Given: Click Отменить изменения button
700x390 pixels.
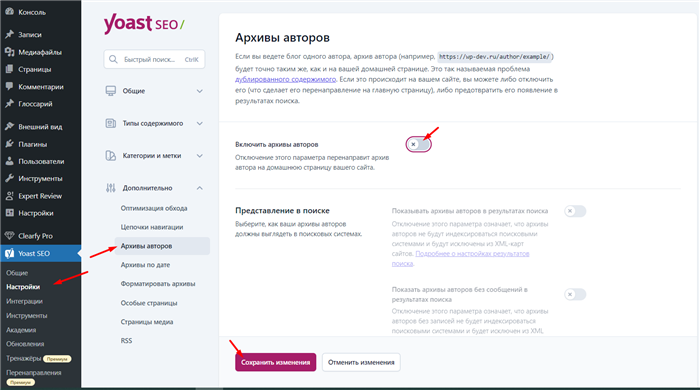Looking at the screenshot, I should (x=361, y=362).
